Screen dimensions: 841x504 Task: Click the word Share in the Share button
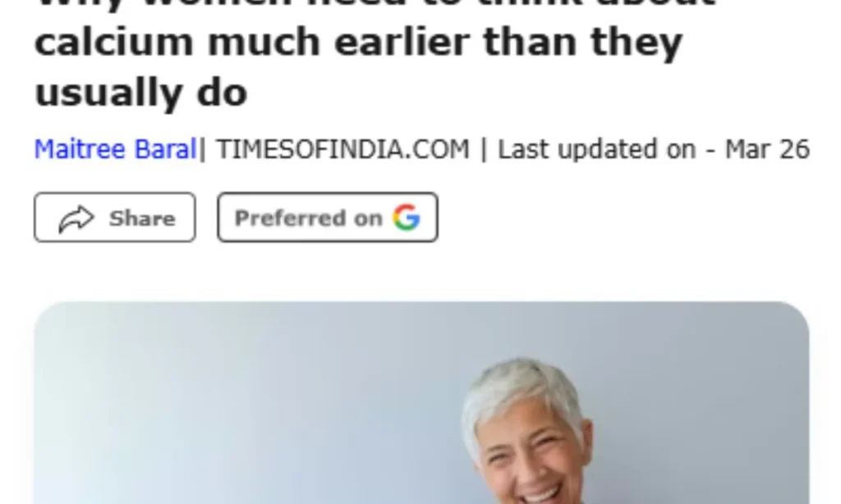coord(142,219)
